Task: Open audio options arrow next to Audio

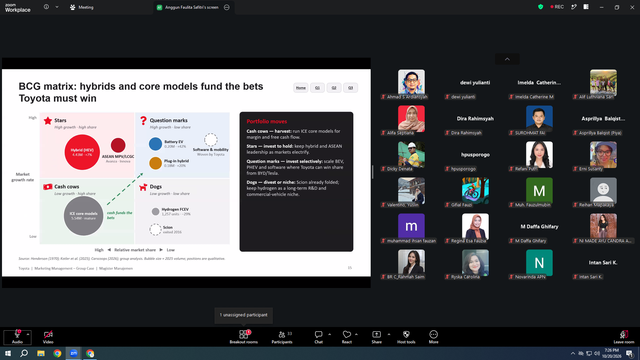Action: pyautogui.click(x=28, y=334)
